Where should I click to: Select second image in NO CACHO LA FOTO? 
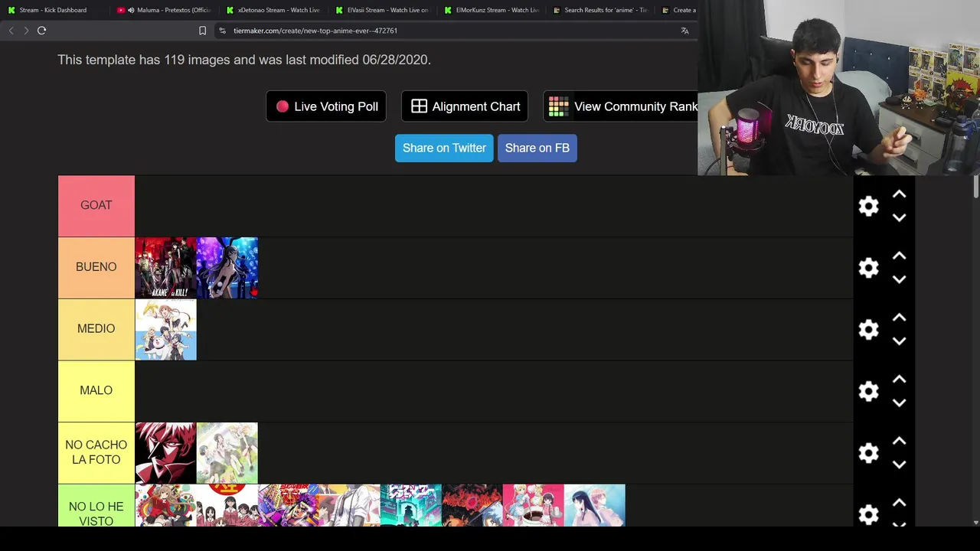(x=227, y=453)
